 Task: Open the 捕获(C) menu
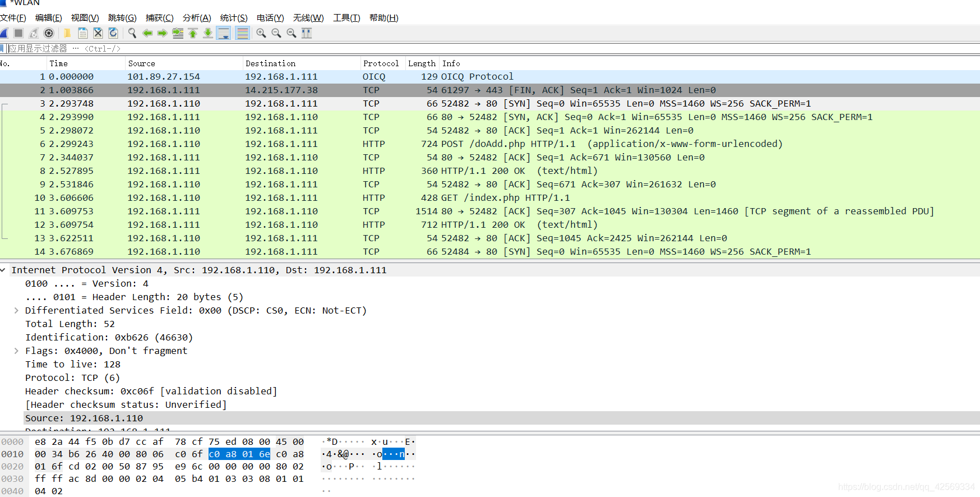click(160, 18)
